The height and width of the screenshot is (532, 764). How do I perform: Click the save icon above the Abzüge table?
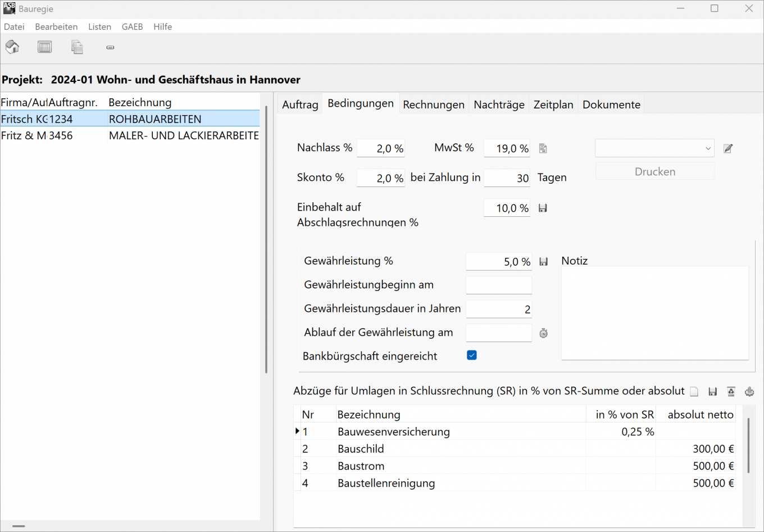(x=712, y=392)
